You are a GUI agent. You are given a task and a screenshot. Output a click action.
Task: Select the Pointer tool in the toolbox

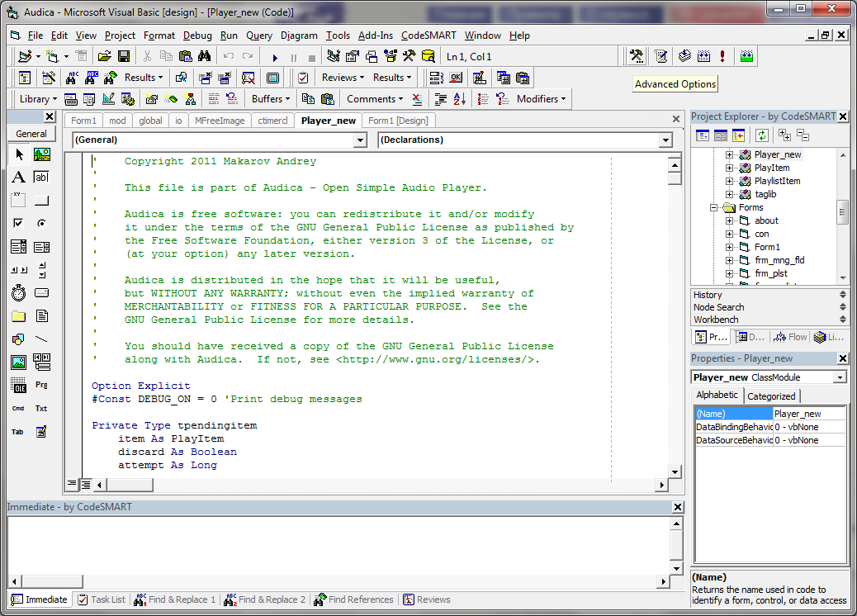point(19,154)
